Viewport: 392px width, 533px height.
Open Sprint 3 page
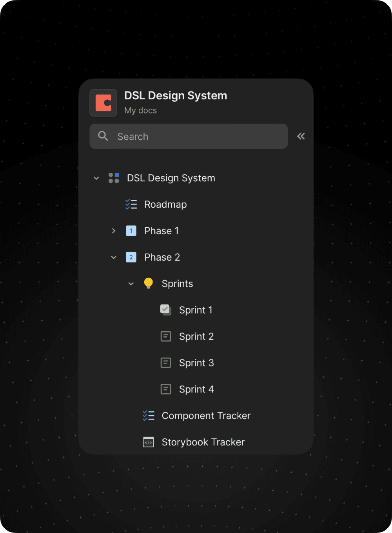tap(196, 363)
